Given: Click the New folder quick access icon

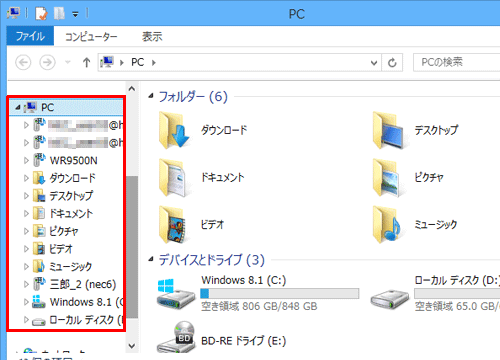Looking at the screenshot, I should pos(59,14).
